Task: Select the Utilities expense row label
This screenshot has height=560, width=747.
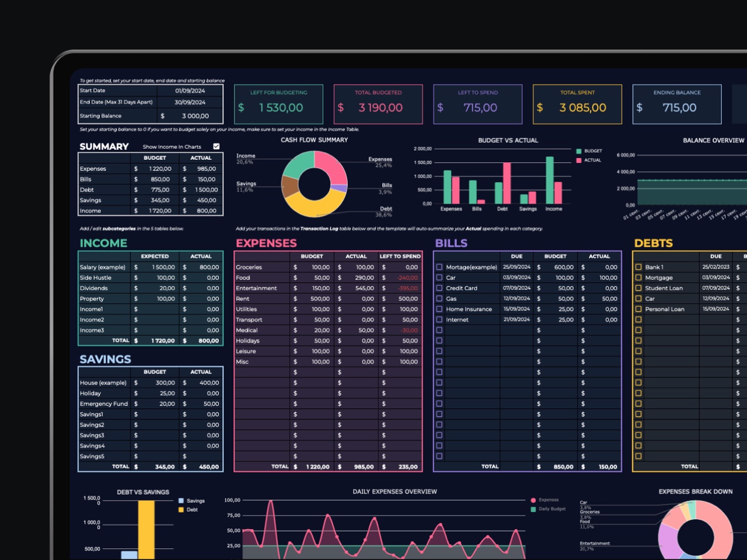Action: point(246,309)
